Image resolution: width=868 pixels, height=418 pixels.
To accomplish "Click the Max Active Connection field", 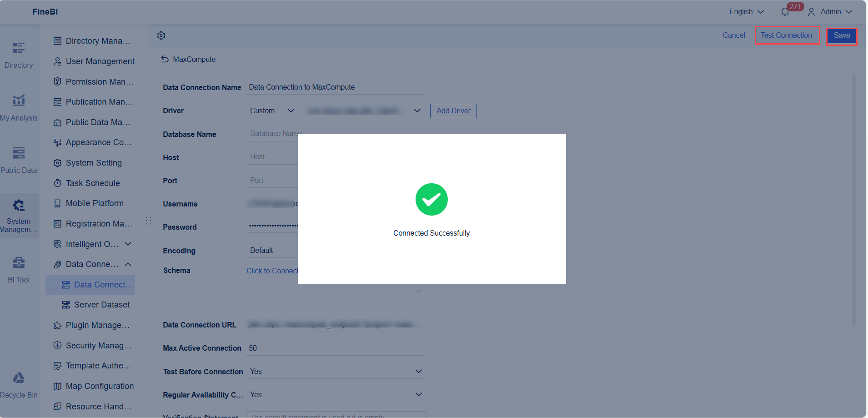I will coord(336,348).
